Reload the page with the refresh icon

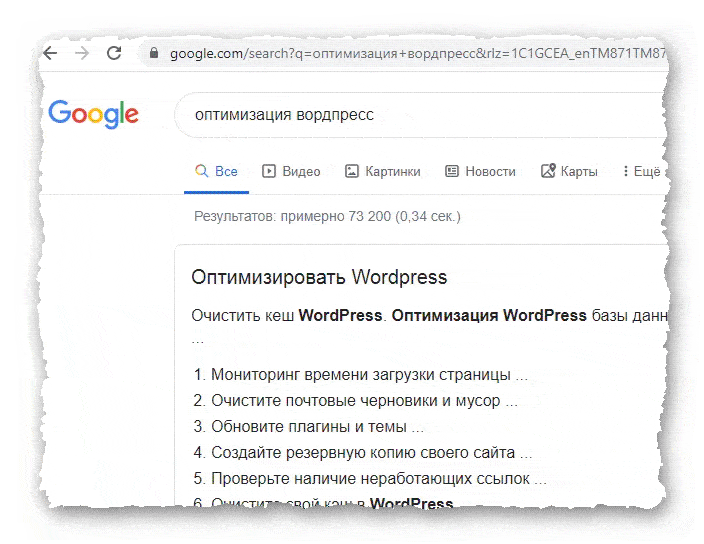(114, 53)
